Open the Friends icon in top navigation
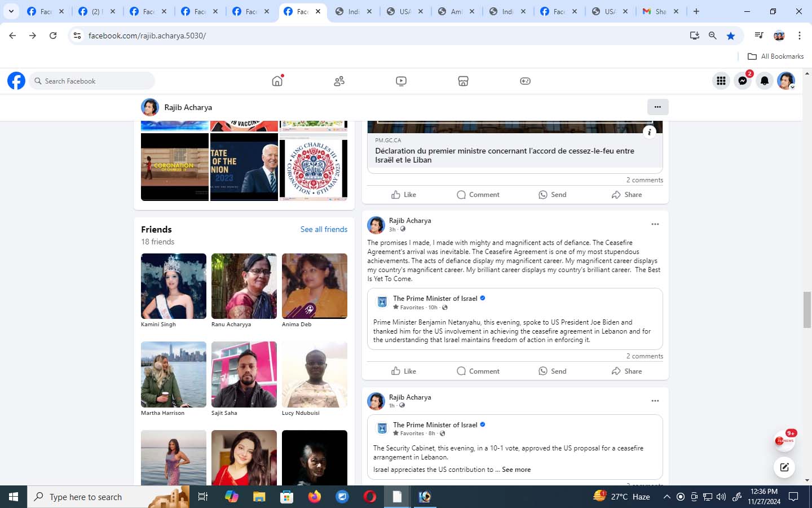 tap(339, 81)
